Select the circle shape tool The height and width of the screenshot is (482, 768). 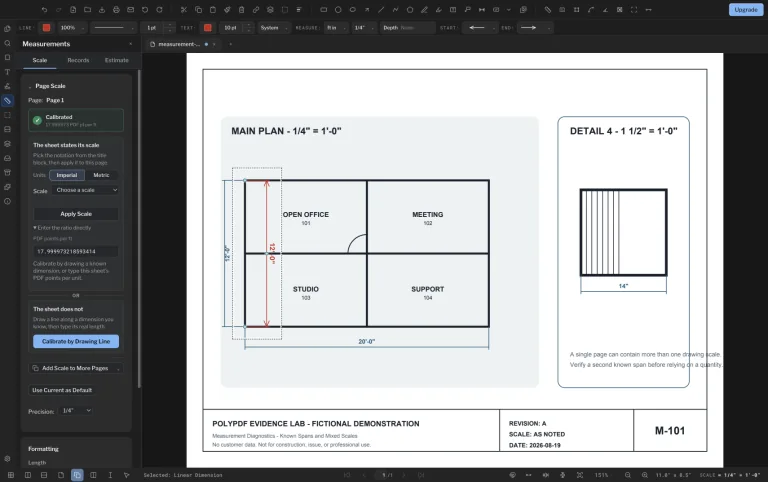(338, 10)
